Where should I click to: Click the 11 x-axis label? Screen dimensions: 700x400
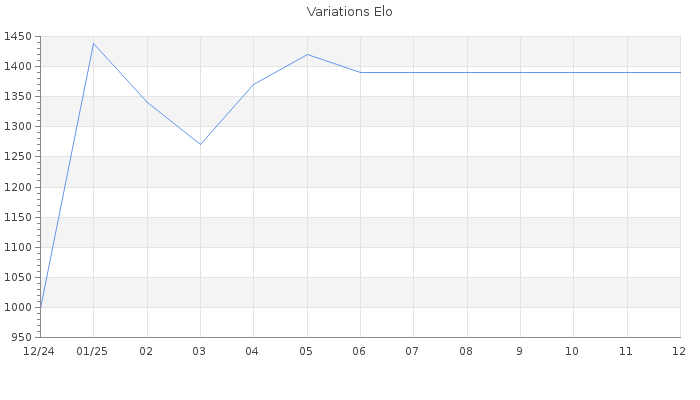[626, 352]
